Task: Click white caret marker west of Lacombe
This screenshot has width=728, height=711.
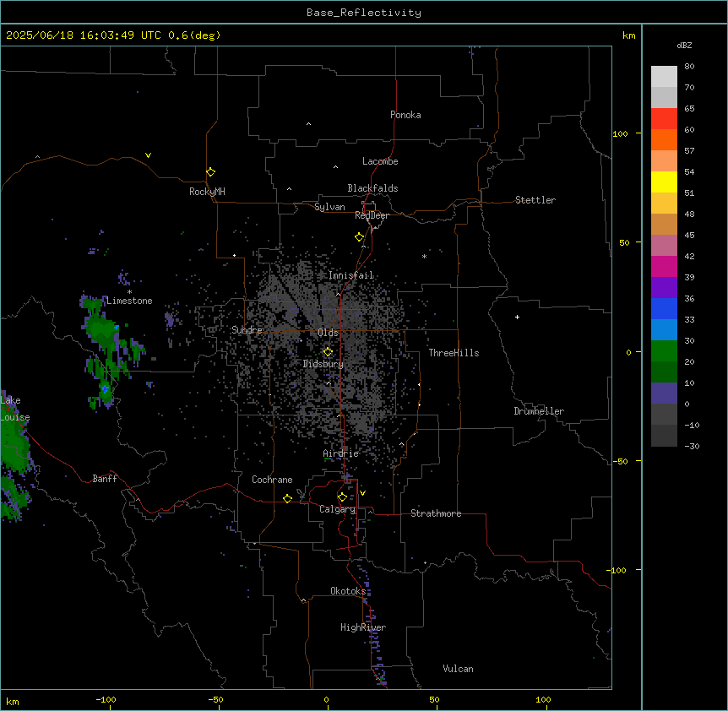Action: tap(335, 166)
